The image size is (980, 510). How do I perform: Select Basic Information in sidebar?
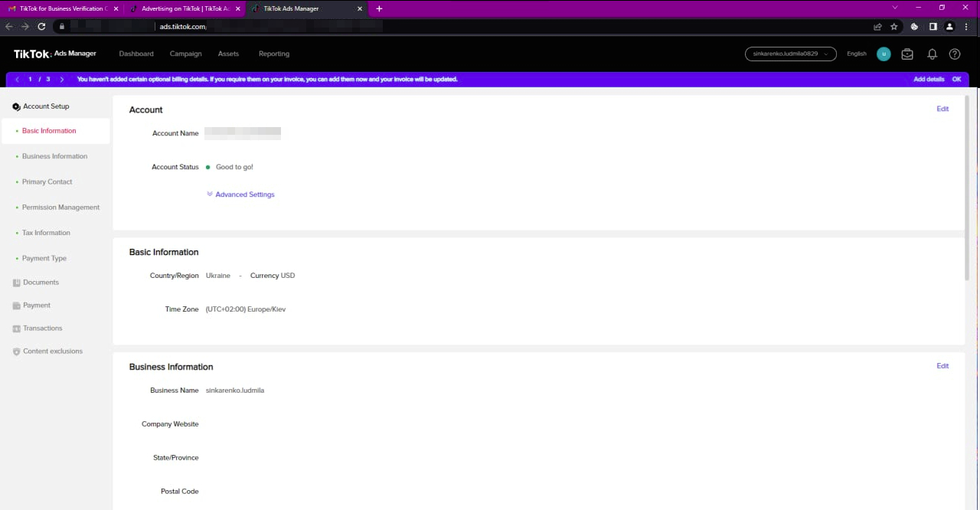[55, 131]
